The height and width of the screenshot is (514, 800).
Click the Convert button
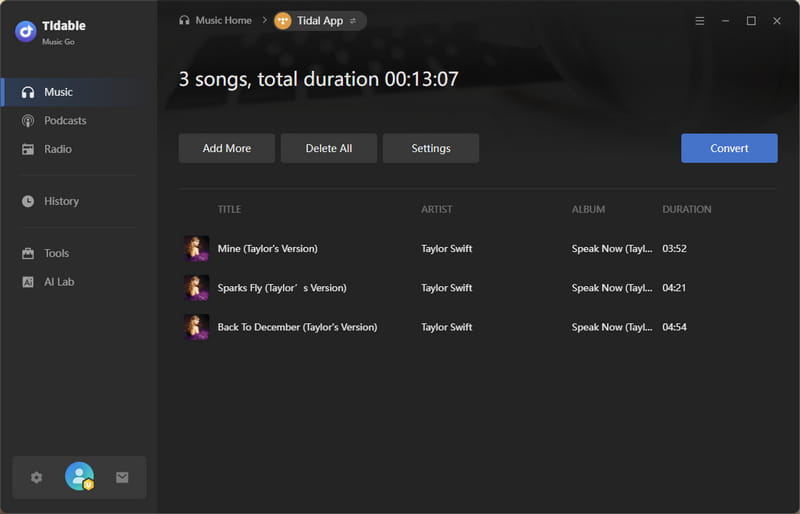tap(729, 149)
